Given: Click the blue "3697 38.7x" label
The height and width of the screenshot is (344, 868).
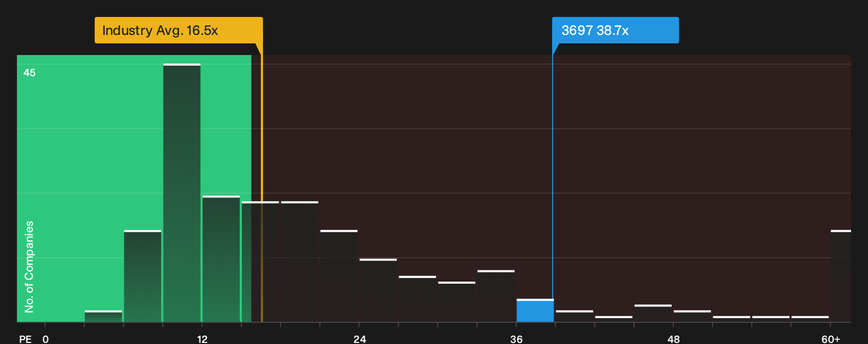Looking at the screenshot, I should tap(615, 30).
